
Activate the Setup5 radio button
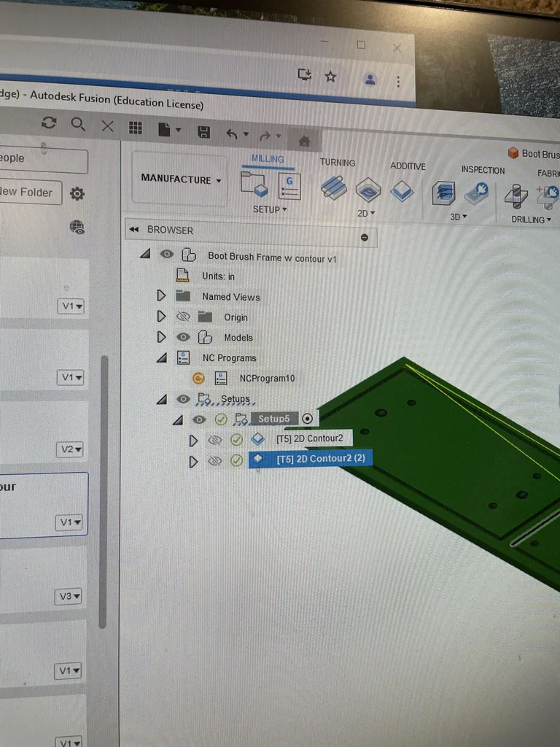308,419
